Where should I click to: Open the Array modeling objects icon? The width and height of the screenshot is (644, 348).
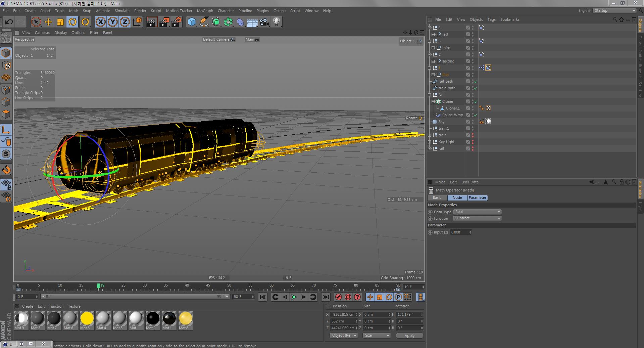[x=228, y=22]
